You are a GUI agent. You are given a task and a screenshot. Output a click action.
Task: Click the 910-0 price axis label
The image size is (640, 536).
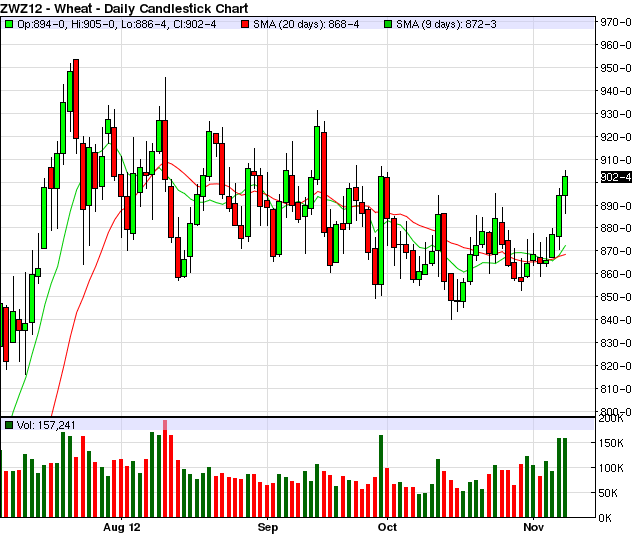(x=616, y=160)
